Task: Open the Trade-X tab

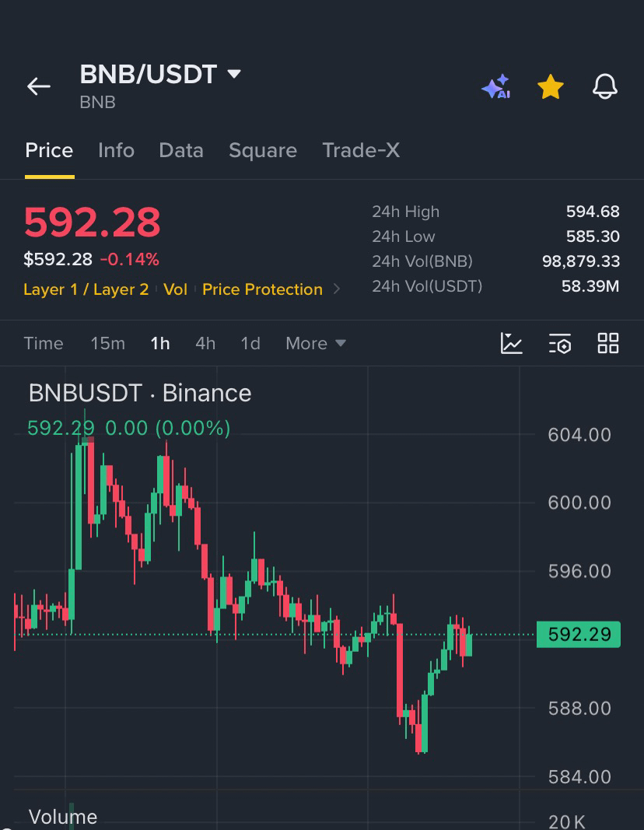Action: (361, 150)
